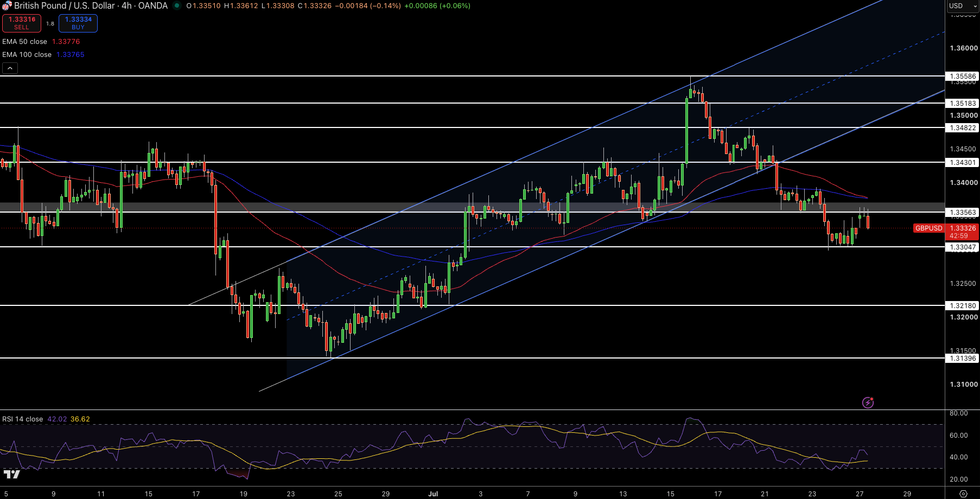Click the 1.8 spread value
This screenshot has width=980, height=499.
(50, 24)
